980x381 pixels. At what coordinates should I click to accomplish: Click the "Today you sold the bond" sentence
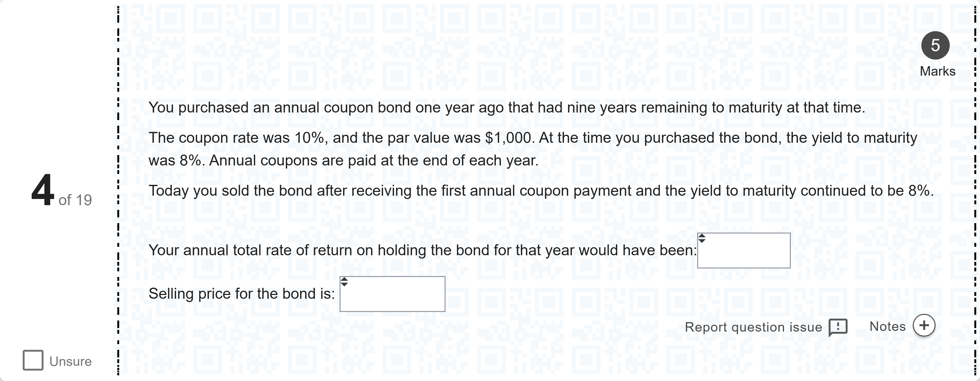pyautogui.click(x=540, y=190)
